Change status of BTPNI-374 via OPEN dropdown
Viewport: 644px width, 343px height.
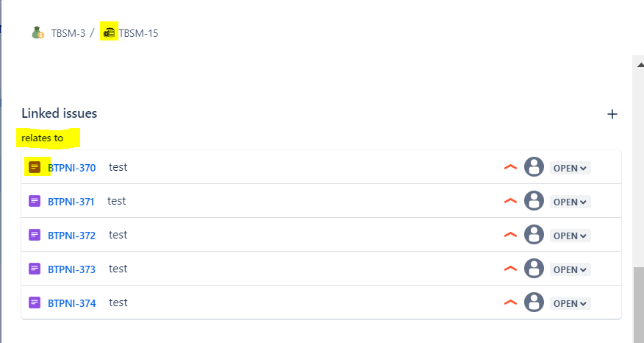[570, 303]
